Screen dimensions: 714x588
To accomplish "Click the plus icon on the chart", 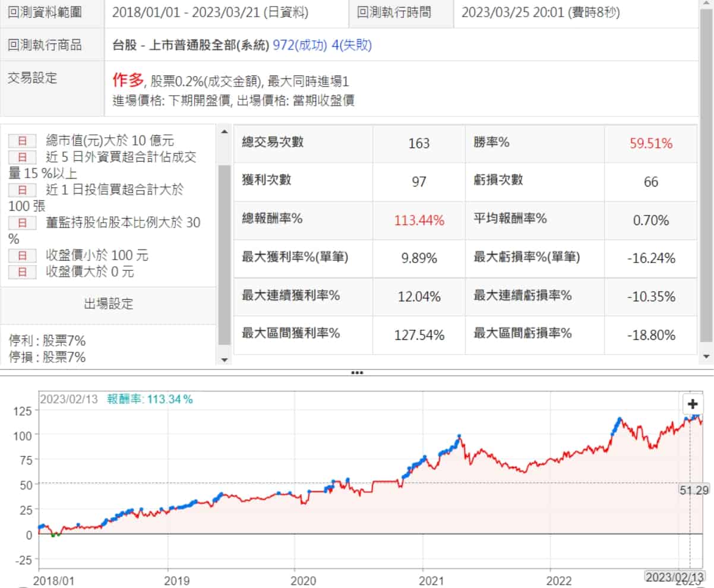I will tap(693, 404).
